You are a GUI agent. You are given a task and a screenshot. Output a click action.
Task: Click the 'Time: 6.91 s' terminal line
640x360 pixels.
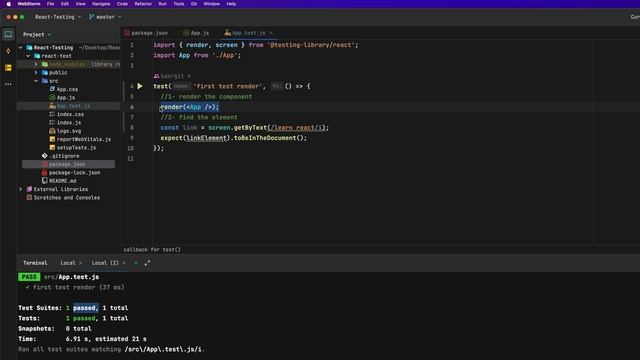[x=82, y=339]
